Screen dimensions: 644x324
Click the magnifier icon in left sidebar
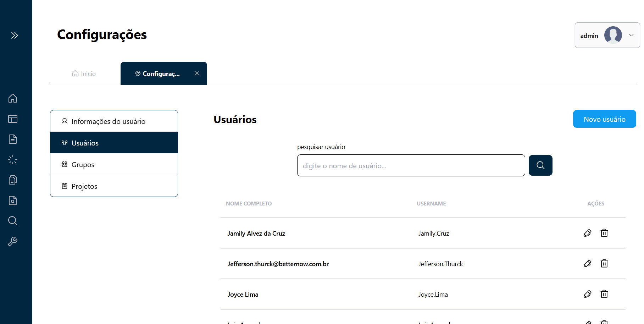pos(13,221)
